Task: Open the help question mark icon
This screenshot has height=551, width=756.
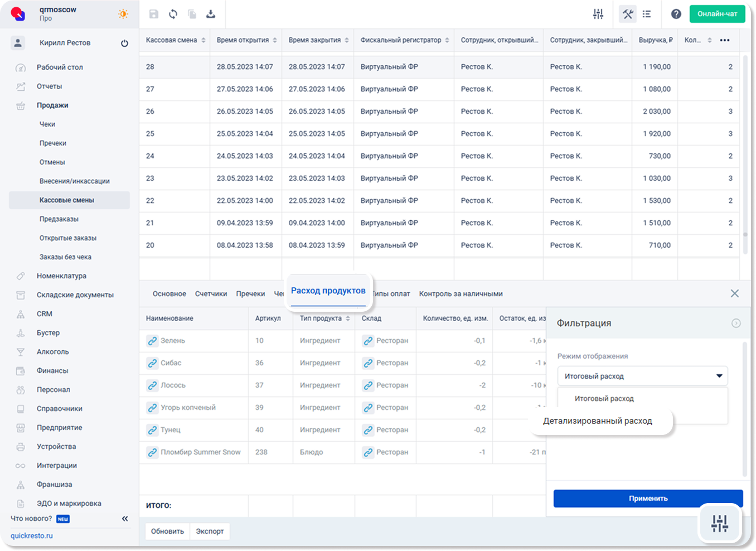Action: click(676, 14)
